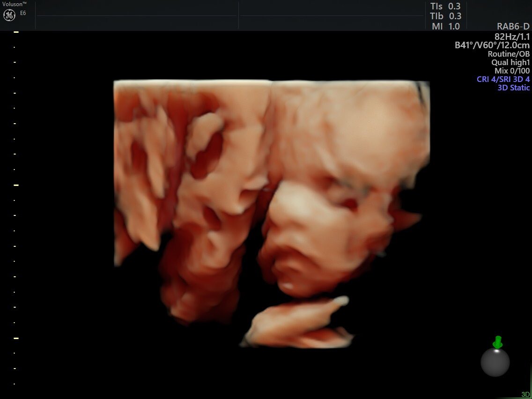Click the CRI 4/SRI 3D 4 text
The image size is (532, 399).
503,80
